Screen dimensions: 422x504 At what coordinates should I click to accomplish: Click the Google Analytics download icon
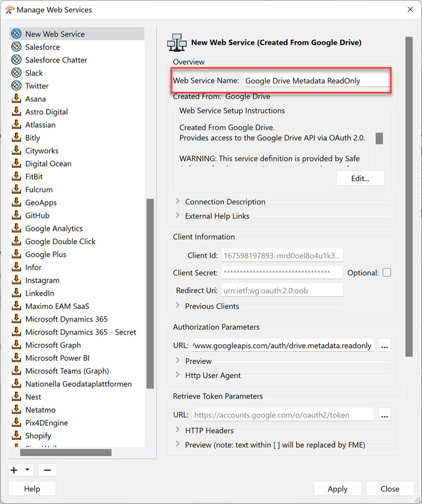click(16, 228)
